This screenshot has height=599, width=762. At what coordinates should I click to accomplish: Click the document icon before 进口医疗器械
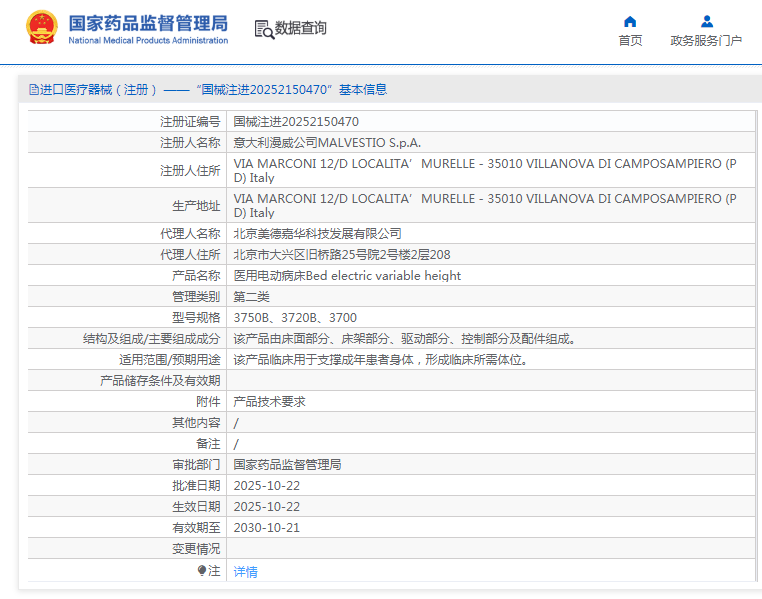pos(34,89)
